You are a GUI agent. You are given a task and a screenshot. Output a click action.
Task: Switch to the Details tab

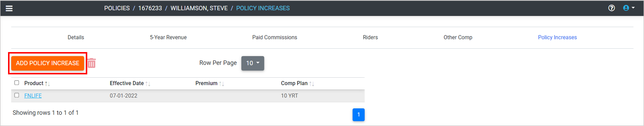(76, 37)
